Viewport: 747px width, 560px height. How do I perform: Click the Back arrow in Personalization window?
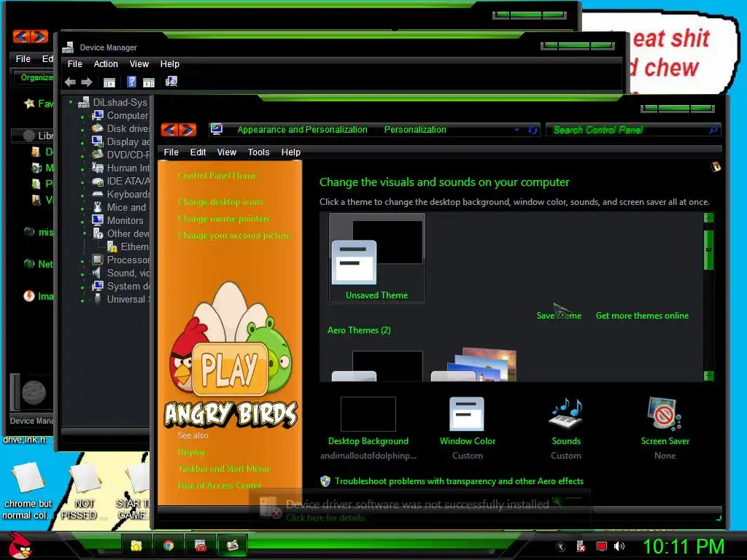coord(169,130)
